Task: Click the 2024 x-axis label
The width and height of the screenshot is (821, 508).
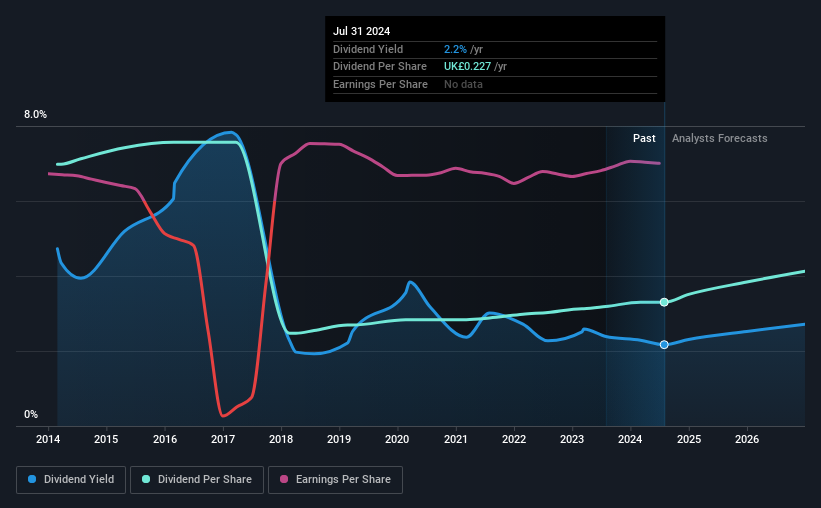Action: (630, 439)
